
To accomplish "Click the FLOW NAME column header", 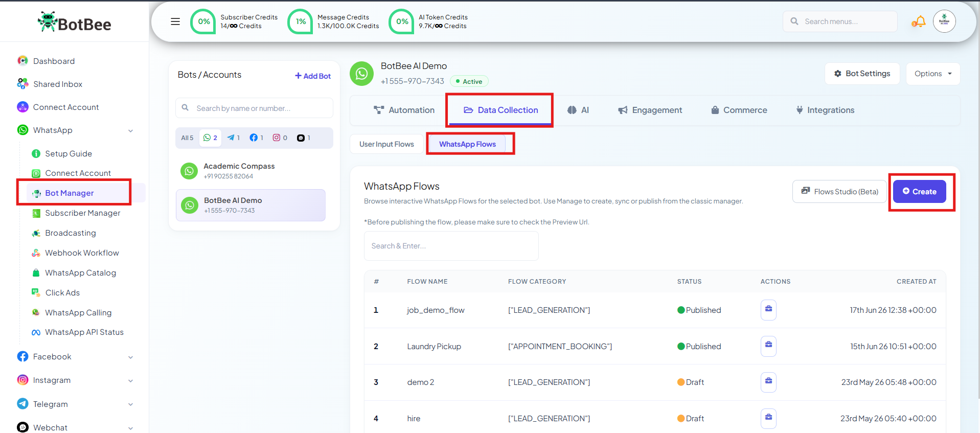I will coord(427,282).
